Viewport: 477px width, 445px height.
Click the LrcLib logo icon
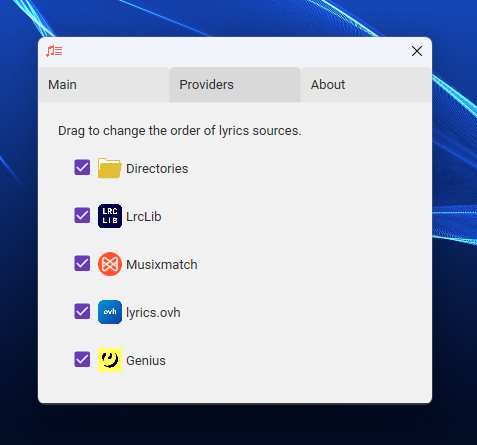coord(110,216)
